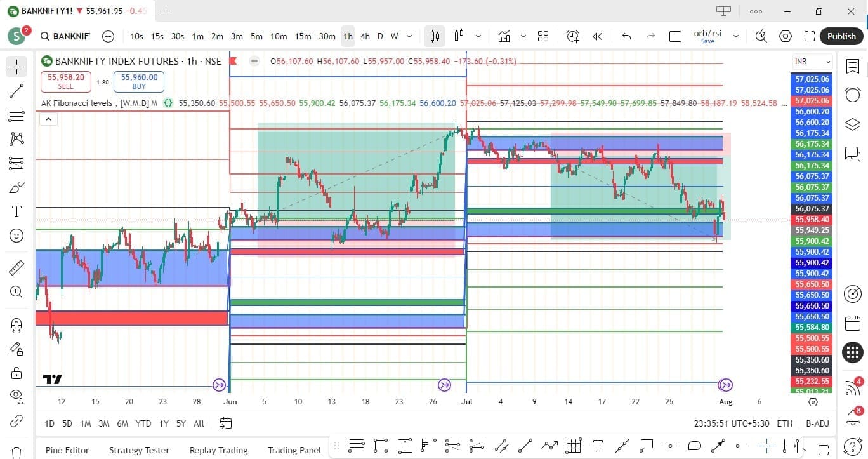Enter fullscreen mode
The width and height of the screenshot is (868, 459).
[x=809, y=36]
